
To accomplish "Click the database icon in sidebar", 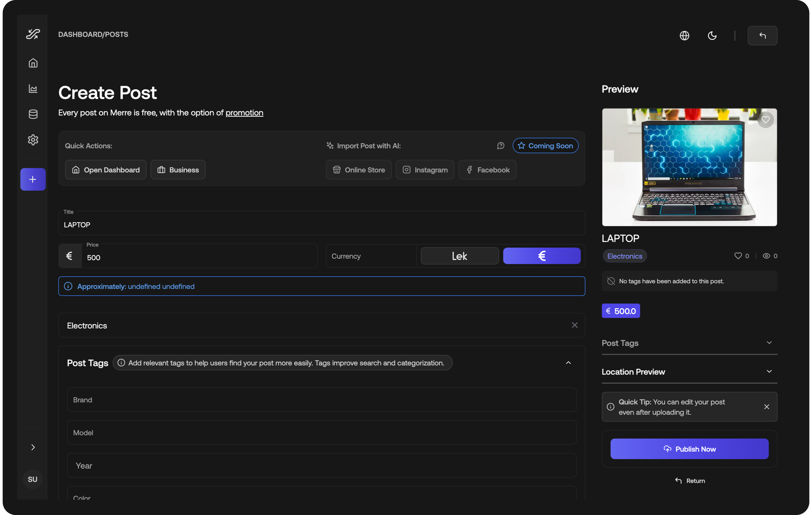I will (33, 114).
